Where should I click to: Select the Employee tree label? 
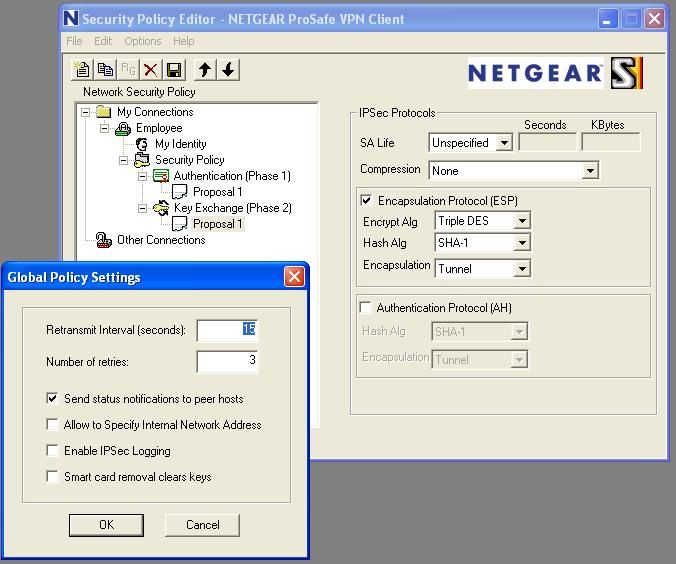159,128
